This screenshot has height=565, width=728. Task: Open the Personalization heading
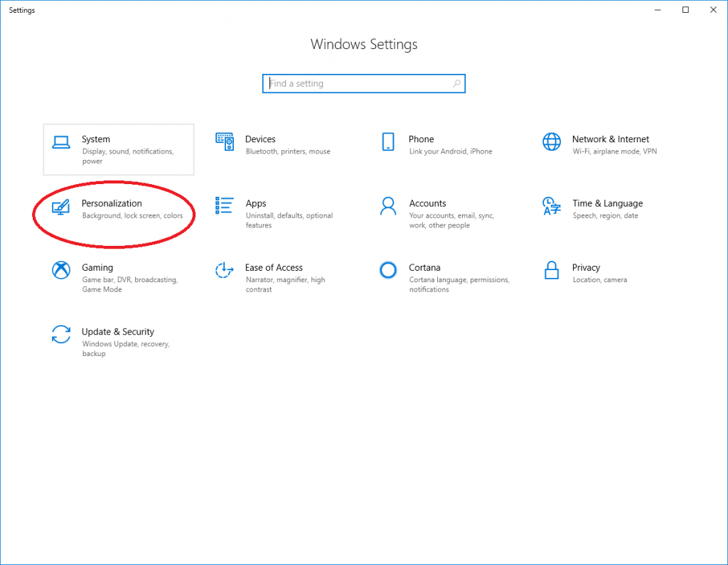click(112, 203)
